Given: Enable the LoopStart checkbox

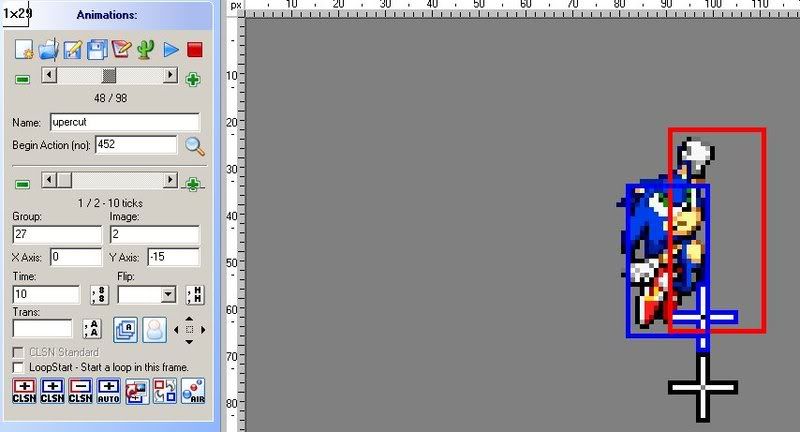Looking at the screenshot, I should 18,367.
